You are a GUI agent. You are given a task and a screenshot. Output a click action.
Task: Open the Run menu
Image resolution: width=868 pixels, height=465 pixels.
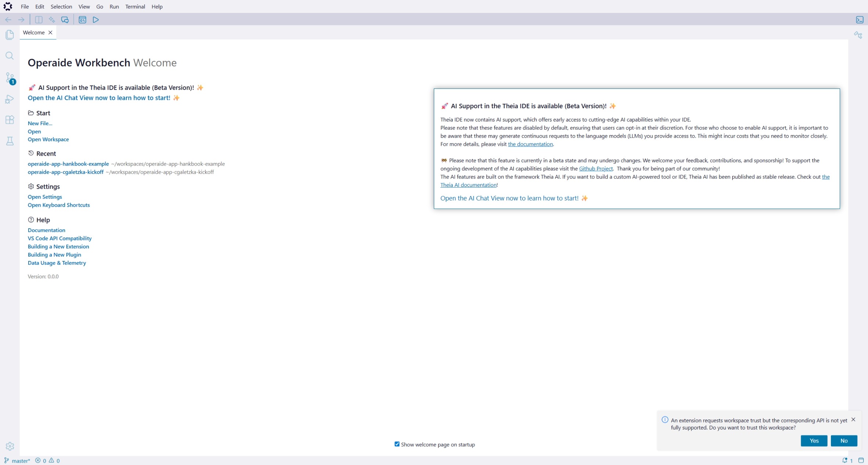pyautogui.click(x=114, y=7)
